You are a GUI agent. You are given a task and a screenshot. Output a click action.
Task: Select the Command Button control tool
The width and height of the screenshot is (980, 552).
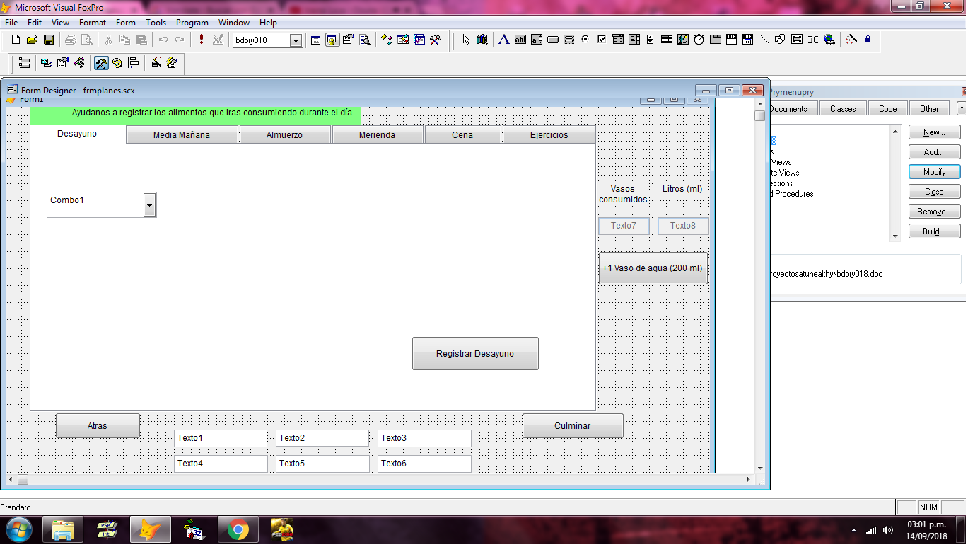[553, 40]
